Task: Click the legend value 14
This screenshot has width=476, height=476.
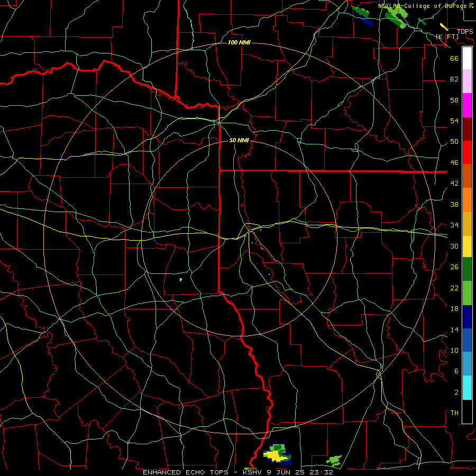Action: [454, 329]
